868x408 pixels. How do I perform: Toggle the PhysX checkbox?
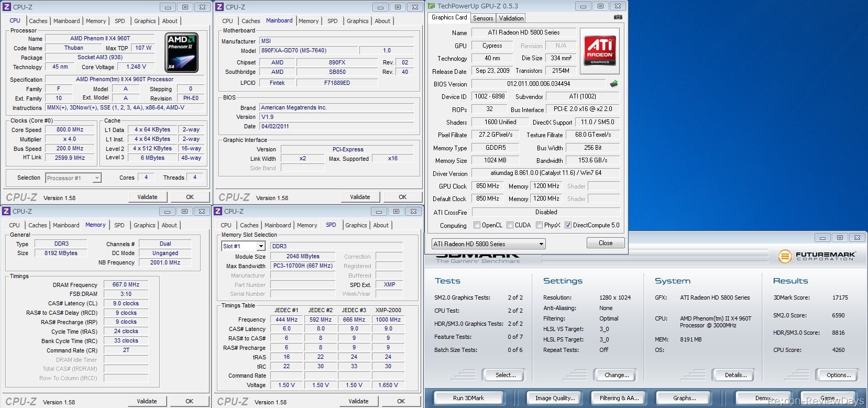pyautogui.click(x=539, y=225)
